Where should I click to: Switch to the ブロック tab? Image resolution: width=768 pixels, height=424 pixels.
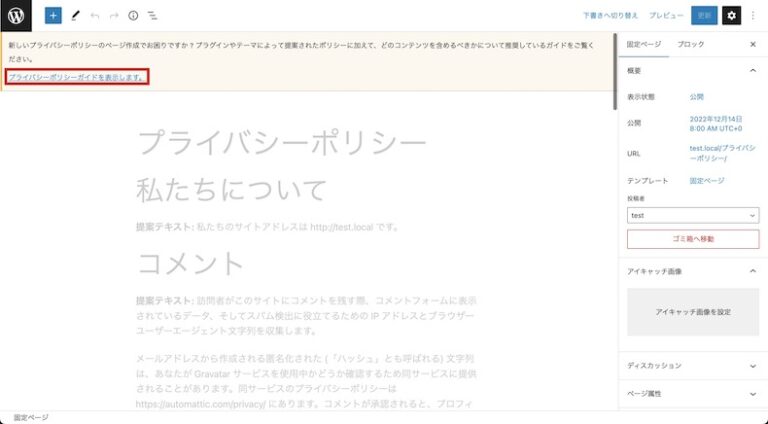pyautogui.click(x=690, y=45)
